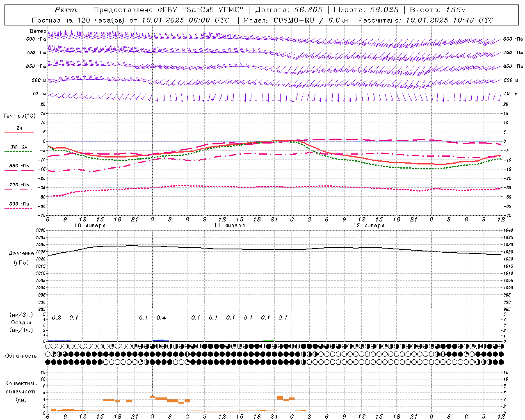This screenshot has height=420, width=525.
Task: Click the station name "Perm" in header
Action: tap(66, 10)
